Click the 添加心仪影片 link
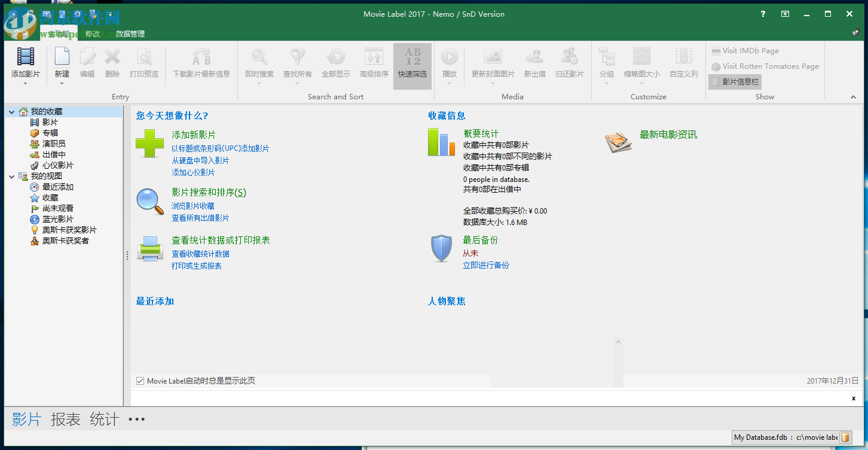The image size is (868, 450). pyautogui.click(x=193, y=172)
